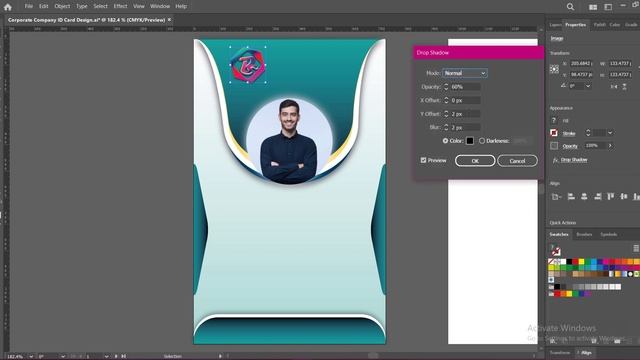The width and height of the screenshot is (640, 360).
Task: Select the Color radio button
Action: pos(445,141)
